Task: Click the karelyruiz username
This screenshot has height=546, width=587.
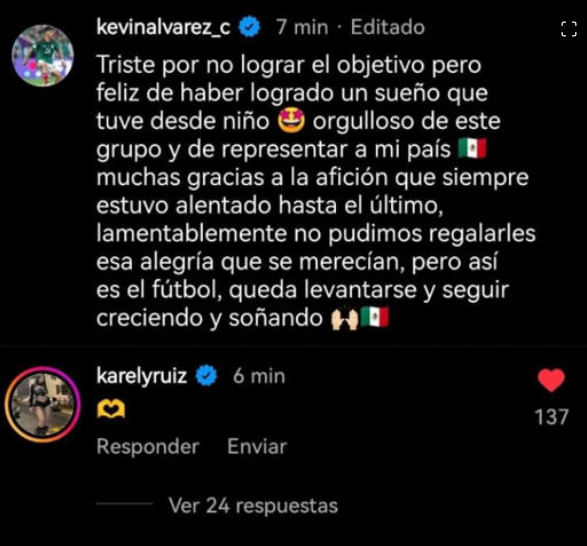Action: tap(142, 376)
